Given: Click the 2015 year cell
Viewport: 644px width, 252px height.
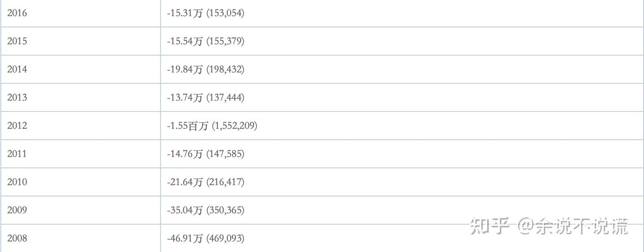Looking at the screenshot, I should tap(17, 41).
